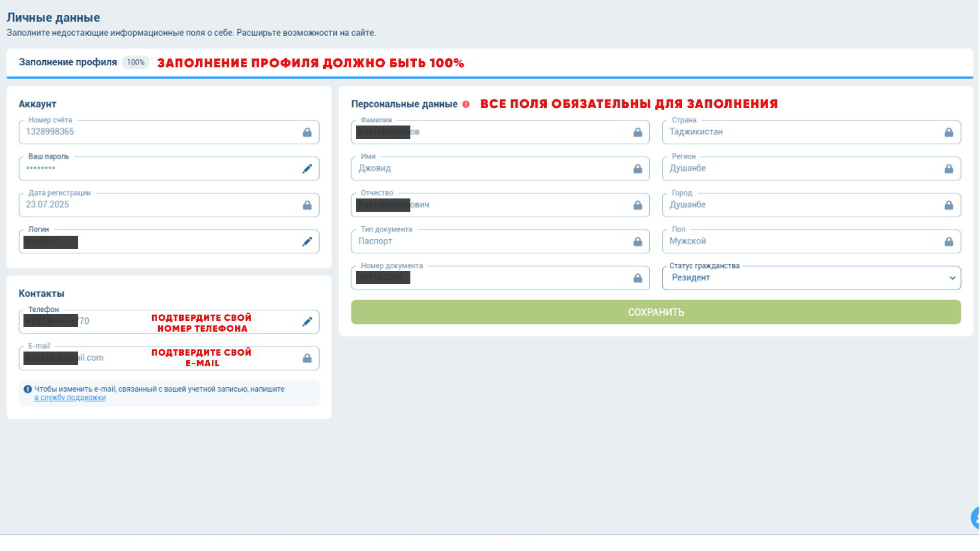Open the support chat bubble at right edge
The image size is (980, 551).
pos(975,518)
